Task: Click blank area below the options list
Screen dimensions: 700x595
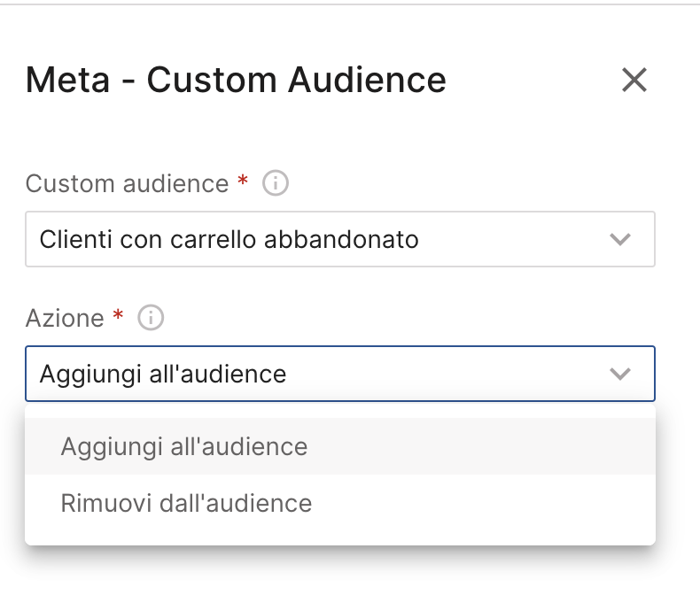Action: point(340,573)
